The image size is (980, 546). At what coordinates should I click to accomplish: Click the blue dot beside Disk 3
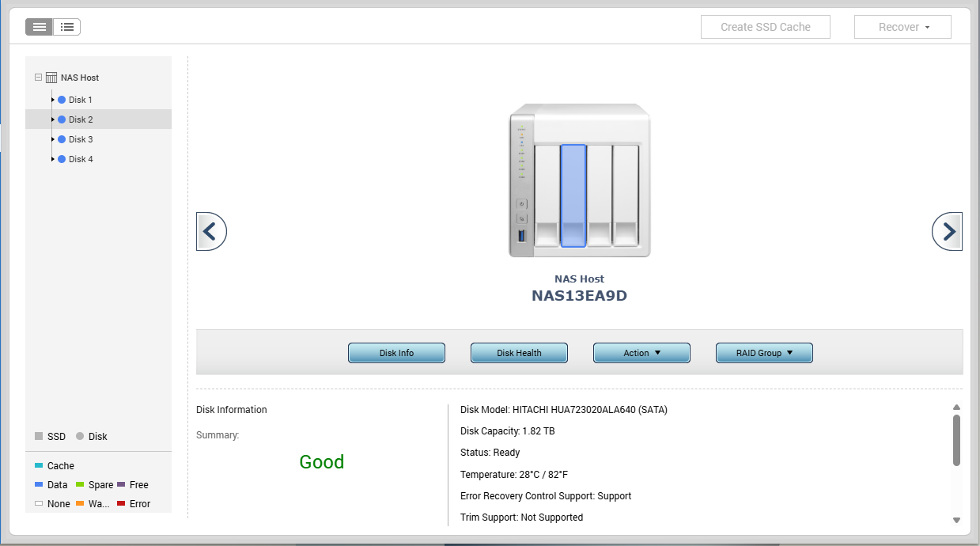tap(62, 139)
